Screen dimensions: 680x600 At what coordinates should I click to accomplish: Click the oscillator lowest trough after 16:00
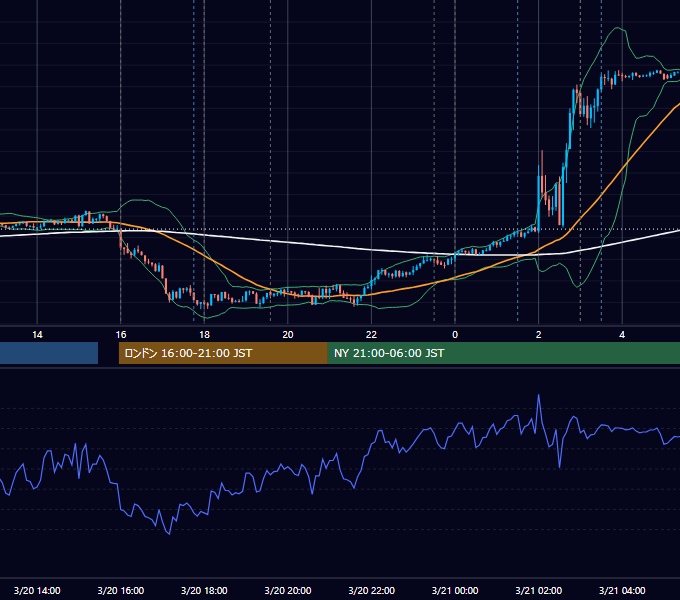[169, 534]
